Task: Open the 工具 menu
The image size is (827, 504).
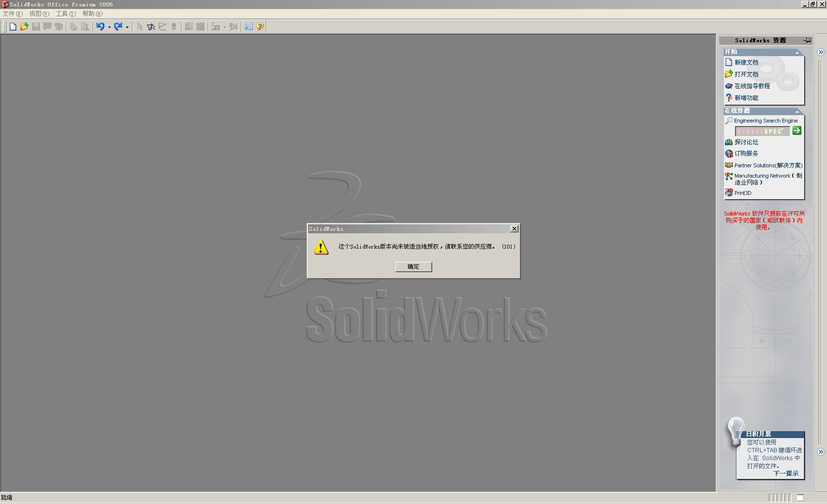Action: (66, 14)
